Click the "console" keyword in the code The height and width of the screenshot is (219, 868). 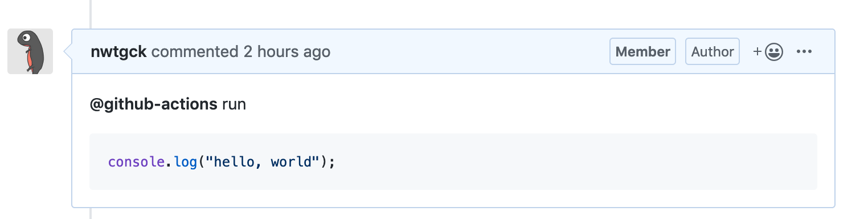137,162
